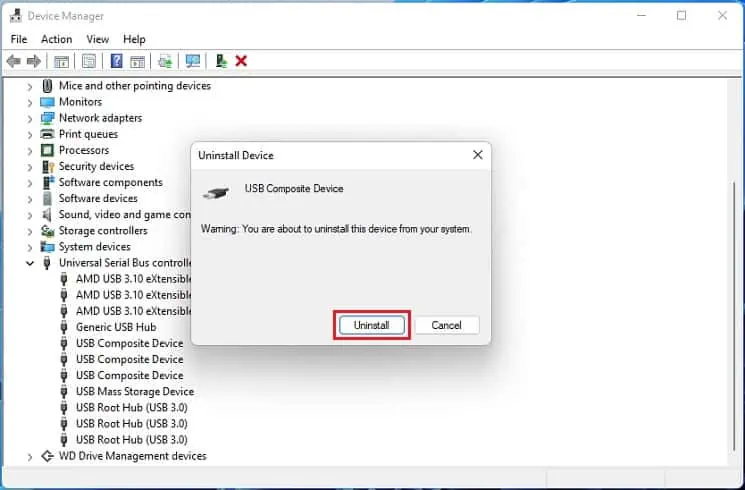
Task: Select USB Mass Storage Device
Action: point(135,392)
